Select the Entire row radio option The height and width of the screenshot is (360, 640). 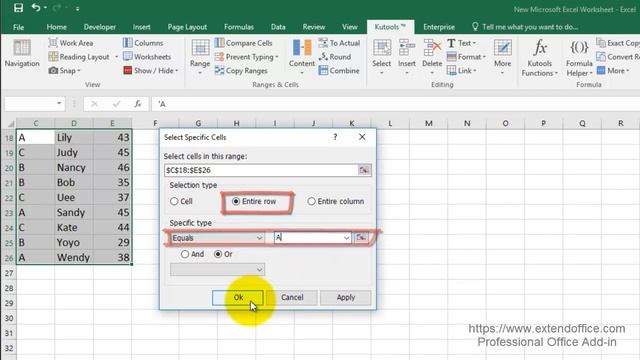coord(254,201)
